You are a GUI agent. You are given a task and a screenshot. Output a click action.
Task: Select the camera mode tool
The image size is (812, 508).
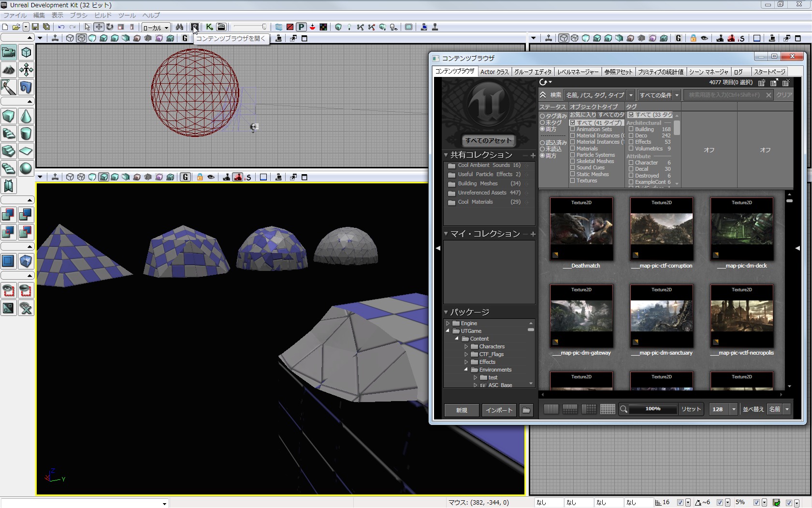point(9,52)
